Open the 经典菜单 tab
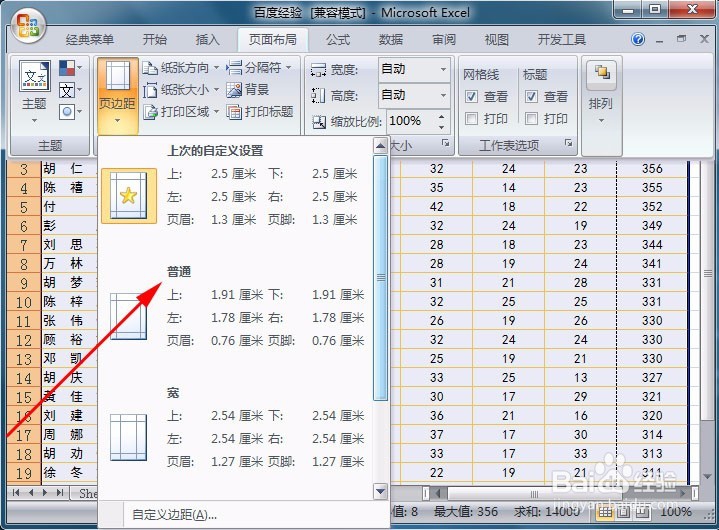719x530 pixels. pos(89,40)
